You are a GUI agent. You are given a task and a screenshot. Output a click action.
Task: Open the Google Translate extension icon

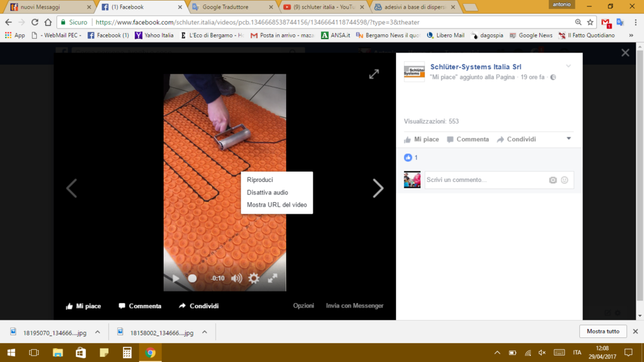pyautogui.click(x=620, y=22)
